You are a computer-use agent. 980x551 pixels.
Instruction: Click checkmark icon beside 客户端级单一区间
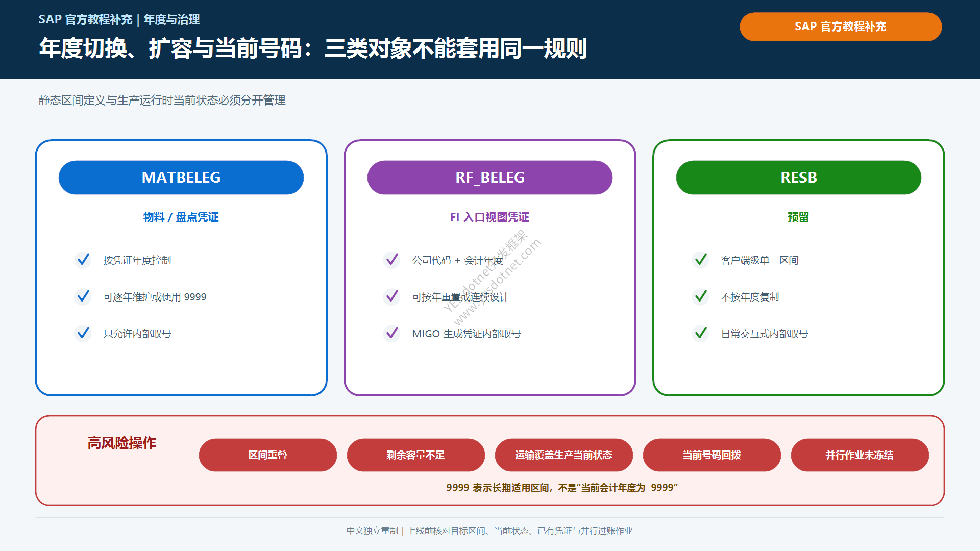click(x=700, y=260)
